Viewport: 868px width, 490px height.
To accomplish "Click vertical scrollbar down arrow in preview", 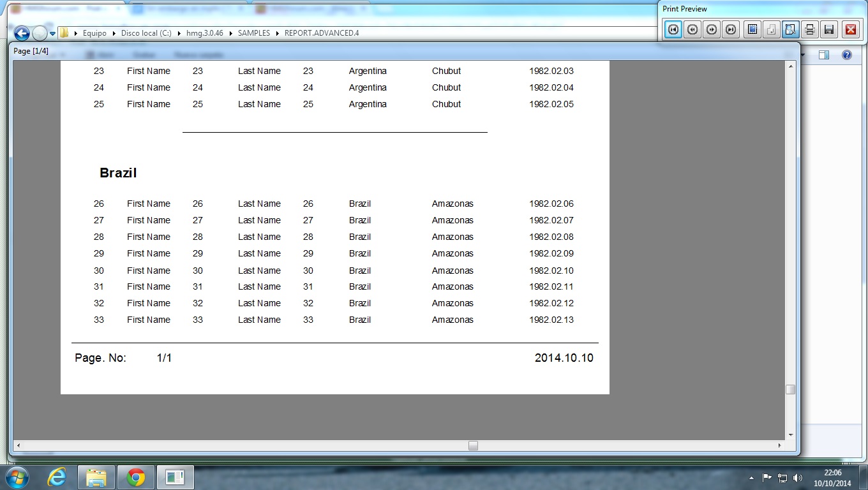I will coord(791,435).
